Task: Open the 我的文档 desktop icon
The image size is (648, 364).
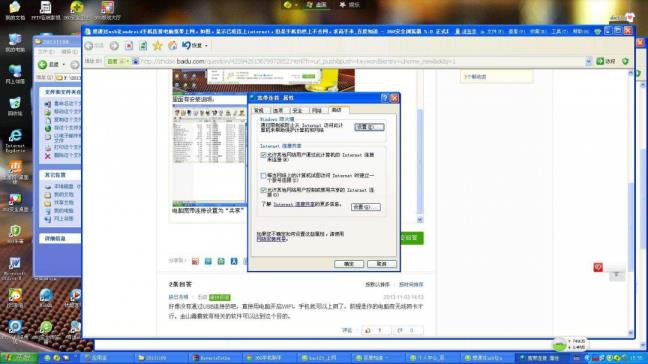Action: pyautogui.click(x=15, y=10)
